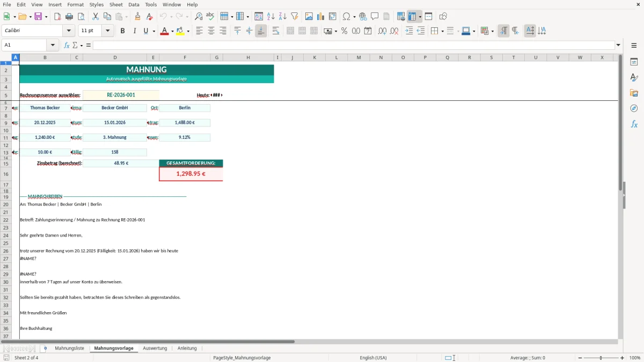Click the Format as Percent icon

[345, 31]
